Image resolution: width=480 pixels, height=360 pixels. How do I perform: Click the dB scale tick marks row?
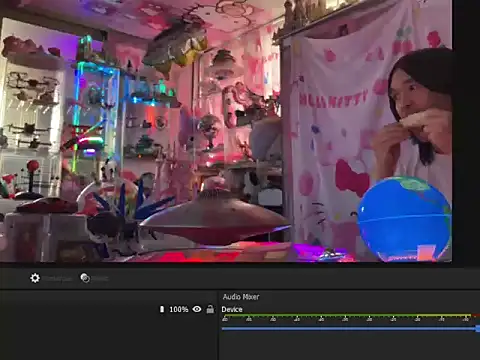pos(347,320)
